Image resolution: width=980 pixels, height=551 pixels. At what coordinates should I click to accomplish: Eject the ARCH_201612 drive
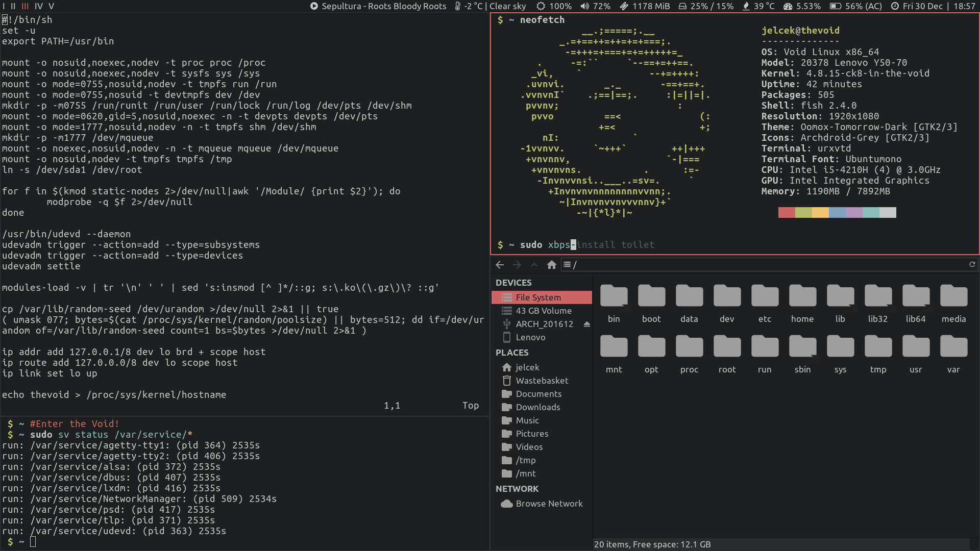[x=587, y=324]
